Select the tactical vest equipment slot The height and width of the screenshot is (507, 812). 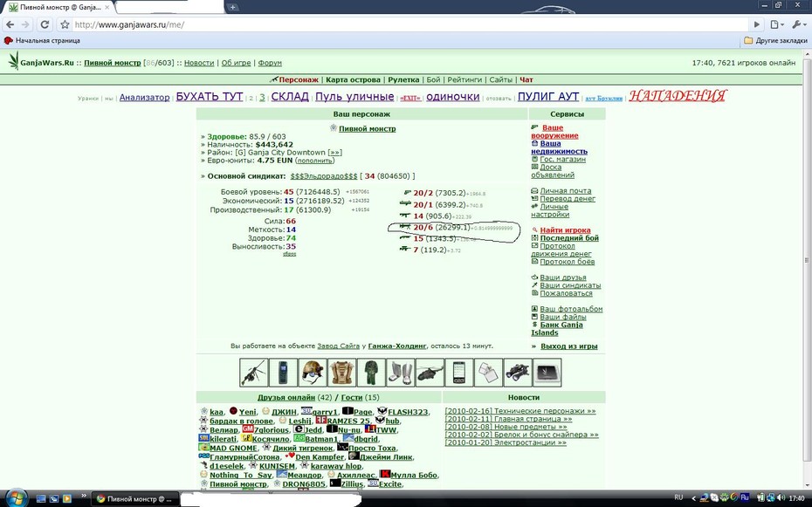coord(341,372)
